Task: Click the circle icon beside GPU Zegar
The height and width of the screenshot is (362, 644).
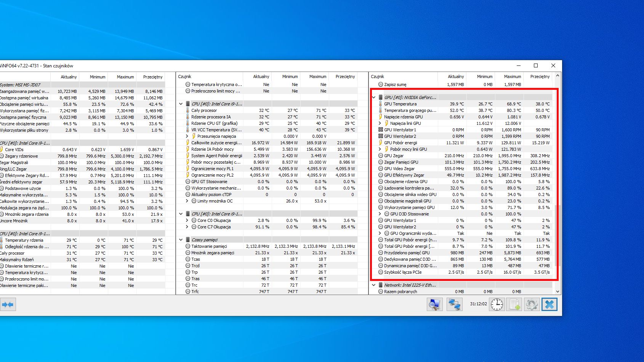Action: click(380, 156)
